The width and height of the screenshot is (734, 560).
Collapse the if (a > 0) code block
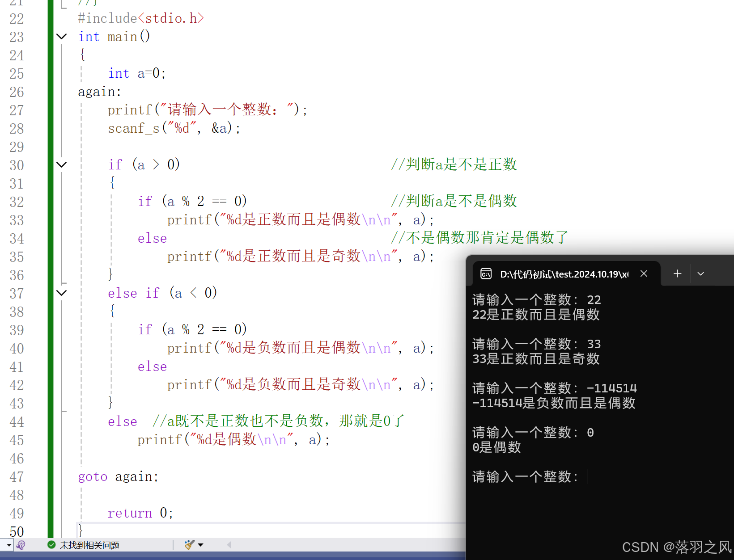61,164
